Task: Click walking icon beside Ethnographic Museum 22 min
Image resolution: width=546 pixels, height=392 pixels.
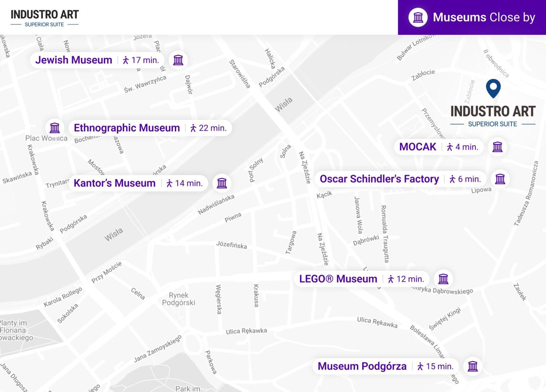Action: (193, 128)
